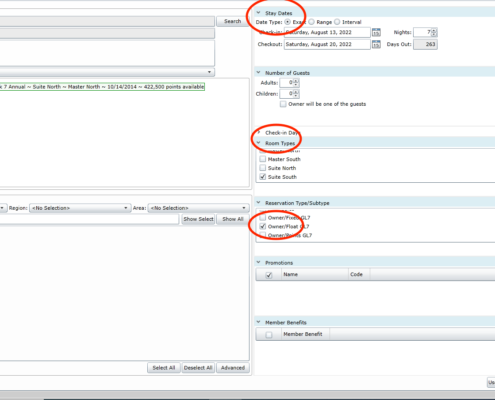Increment the Children count
The image size is (495, 400).
pyautogui.click(x=296, y=92)
